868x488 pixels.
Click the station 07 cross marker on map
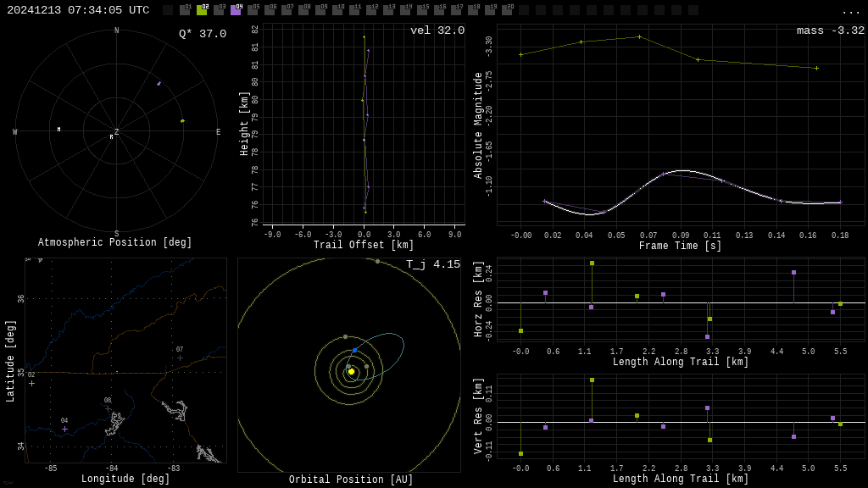(x=180, y=358)
